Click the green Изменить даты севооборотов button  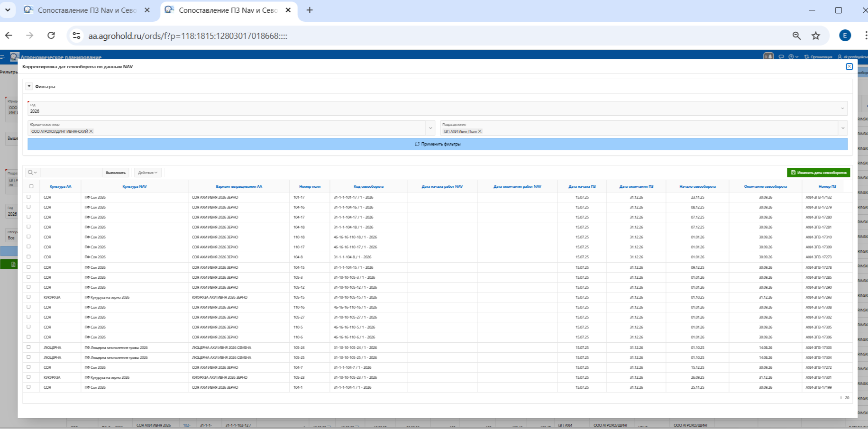click(818, 173)
